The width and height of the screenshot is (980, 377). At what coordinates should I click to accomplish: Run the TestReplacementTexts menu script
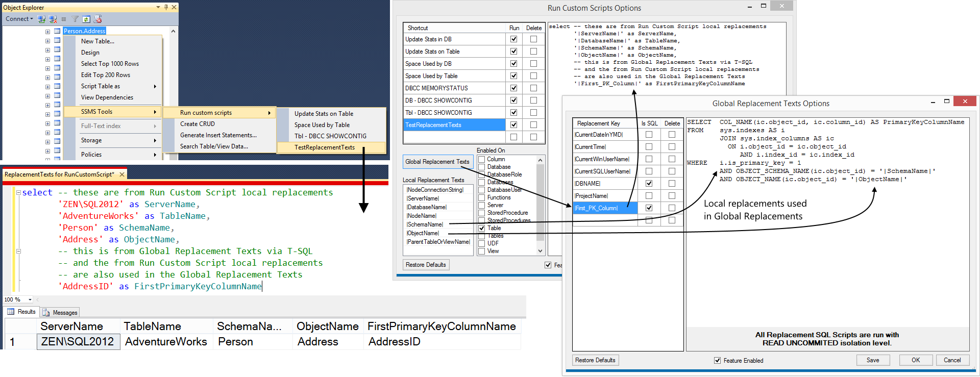coord(331,147)
